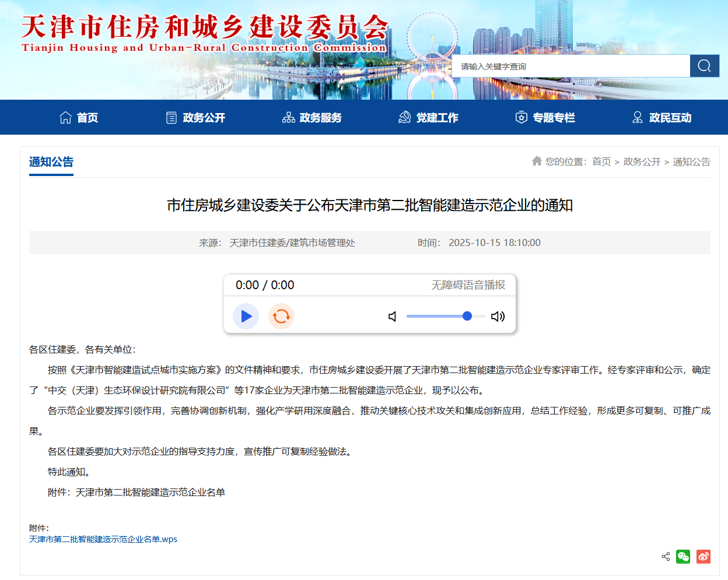Viewport: 728px width, 580px height.
Task: Click the magnifier search button
Action: point(704,66)
